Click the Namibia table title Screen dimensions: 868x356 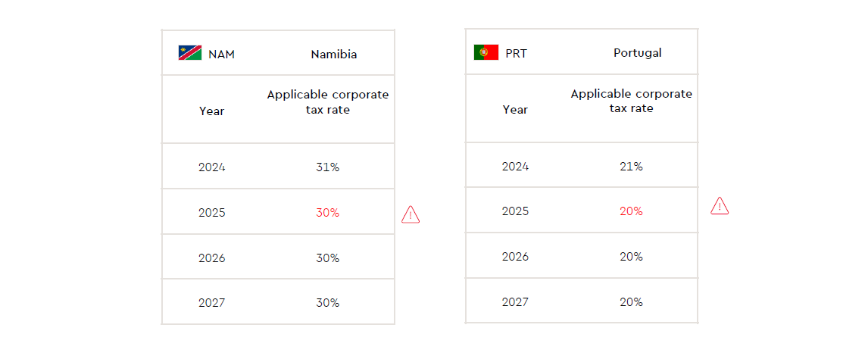[x=334, y=55]
